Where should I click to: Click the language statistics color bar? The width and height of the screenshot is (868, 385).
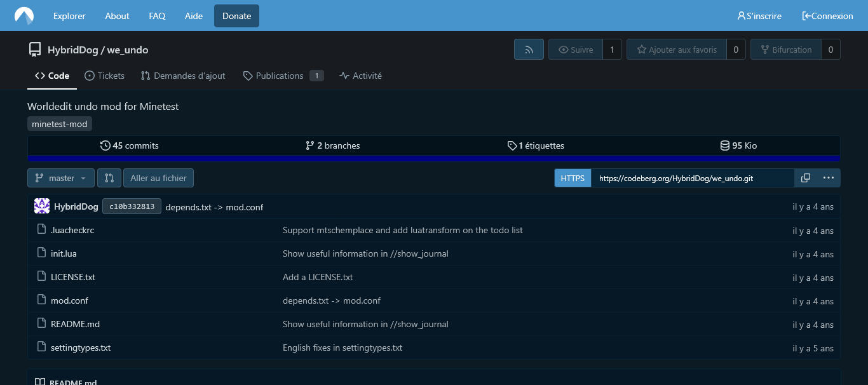pos(433,158)
